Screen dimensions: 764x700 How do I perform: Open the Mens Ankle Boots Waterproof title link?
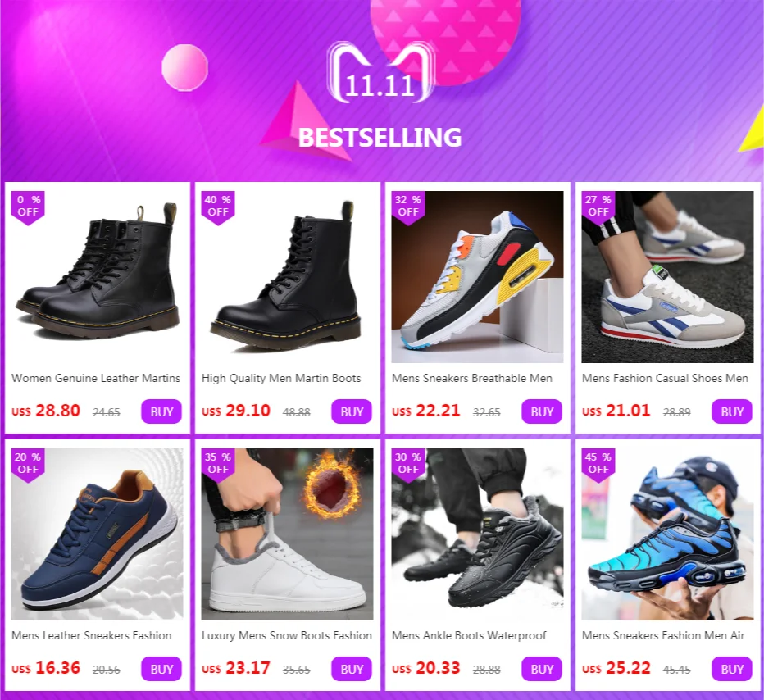(x=469, y=635)
